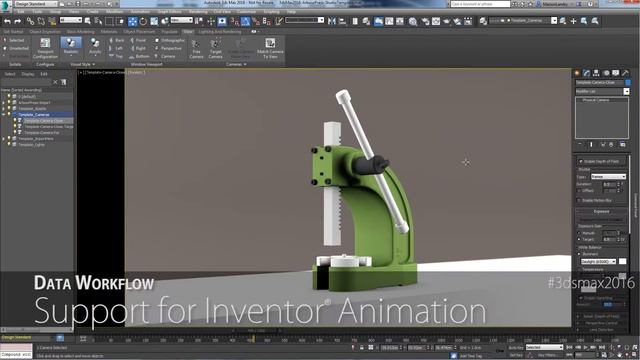Switch viewport to Back view
Viewport: 640px width, 360px height.
[117, 40]
